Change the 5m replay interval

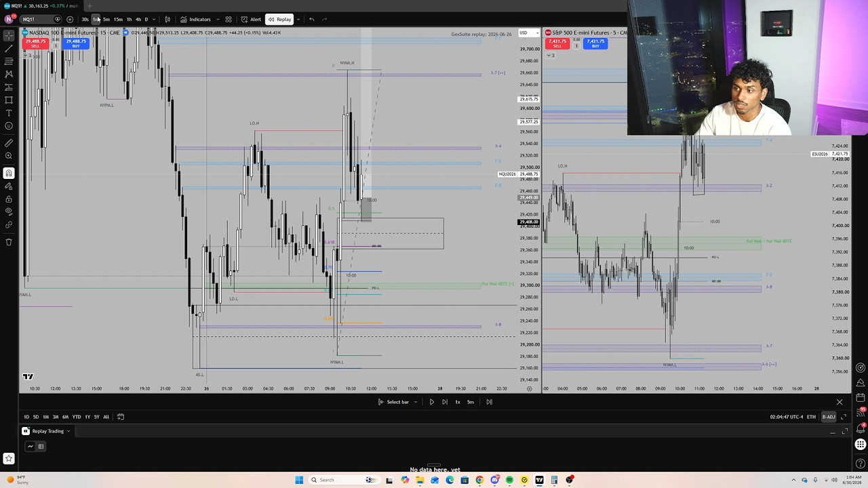click(471, 402)
